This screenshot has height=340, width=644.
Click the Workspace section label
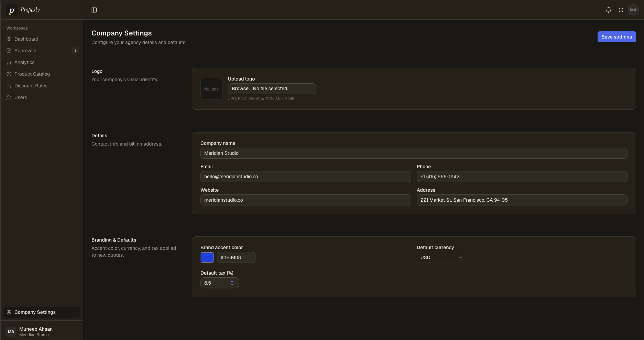(17, 28)
